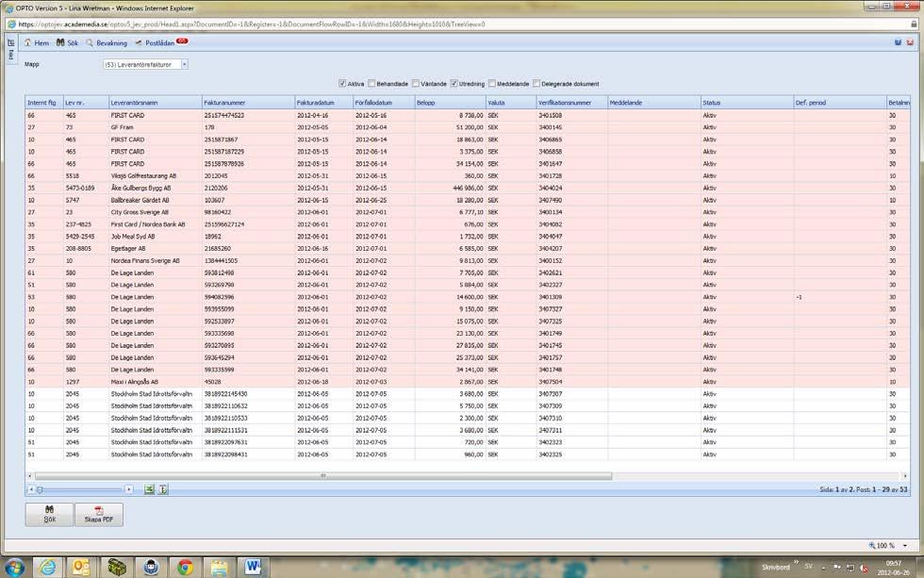The height and width of the screenshot is (578, 924).
Task: Open Sök in top toolbar
Action: (67, 43)
